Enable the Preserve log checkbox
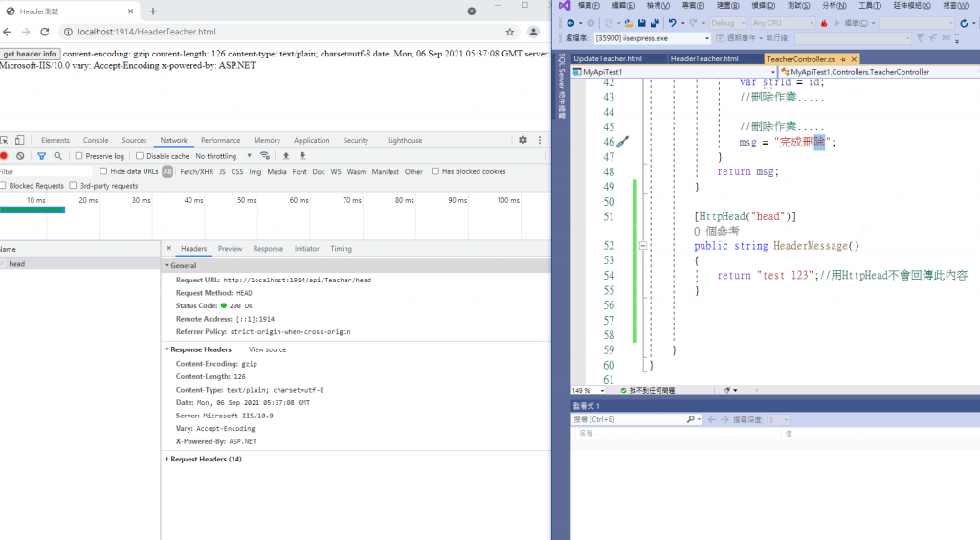Image resolution: width=980 pixels, height=540 pixels. point(80,156)
